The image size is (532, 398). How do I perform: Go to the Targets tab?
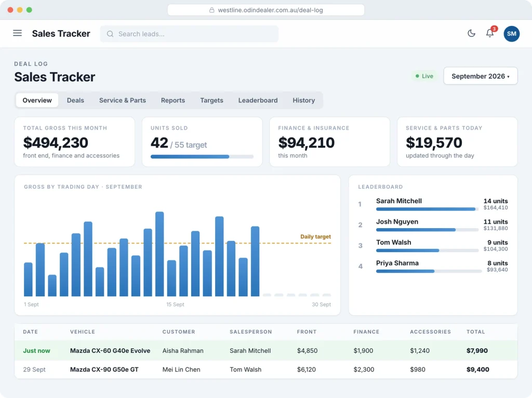(x=211, y=100)
